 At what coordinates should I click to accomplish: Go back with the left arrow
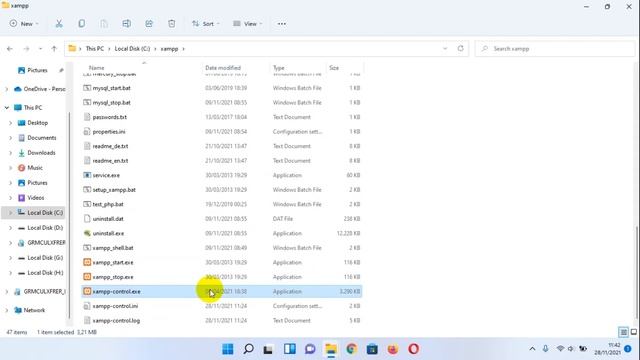coord(10,49)
